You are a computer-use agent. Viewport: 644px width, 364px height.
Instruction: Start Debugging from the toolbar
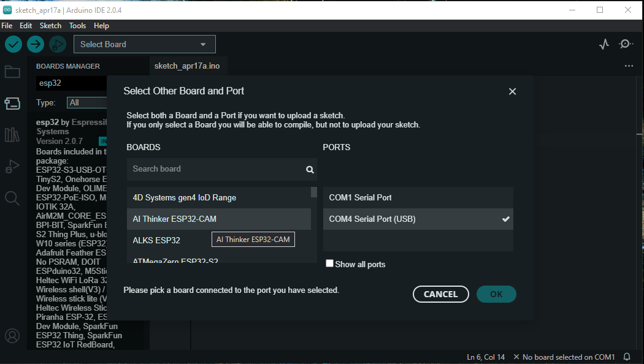click(x=58, y=44)
